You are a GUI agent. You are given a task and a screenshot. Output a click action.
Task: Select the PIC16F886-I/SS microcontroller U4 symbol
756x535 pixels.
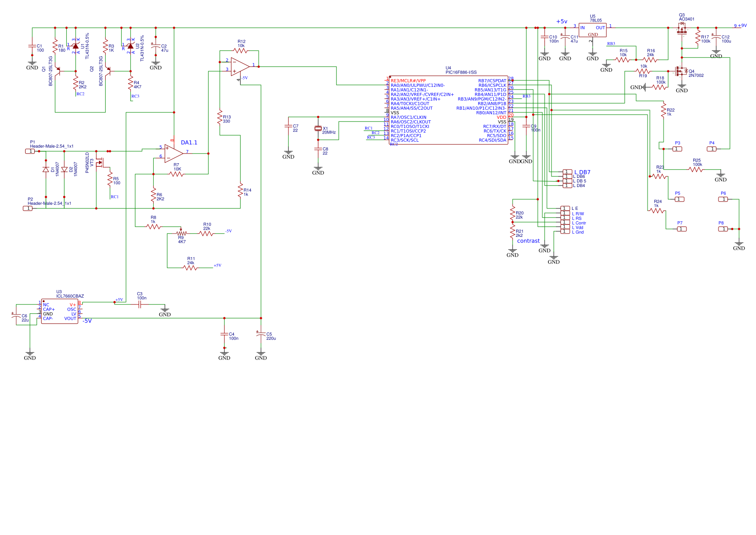click(448, 110)
